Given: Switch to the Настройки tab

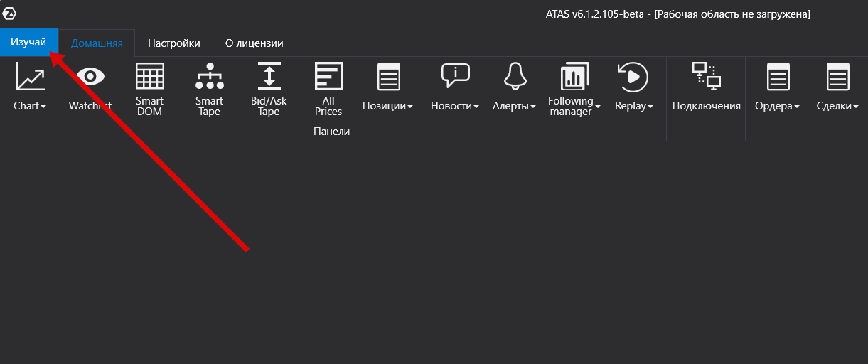Looking at the screenshot, I should 174,43.
